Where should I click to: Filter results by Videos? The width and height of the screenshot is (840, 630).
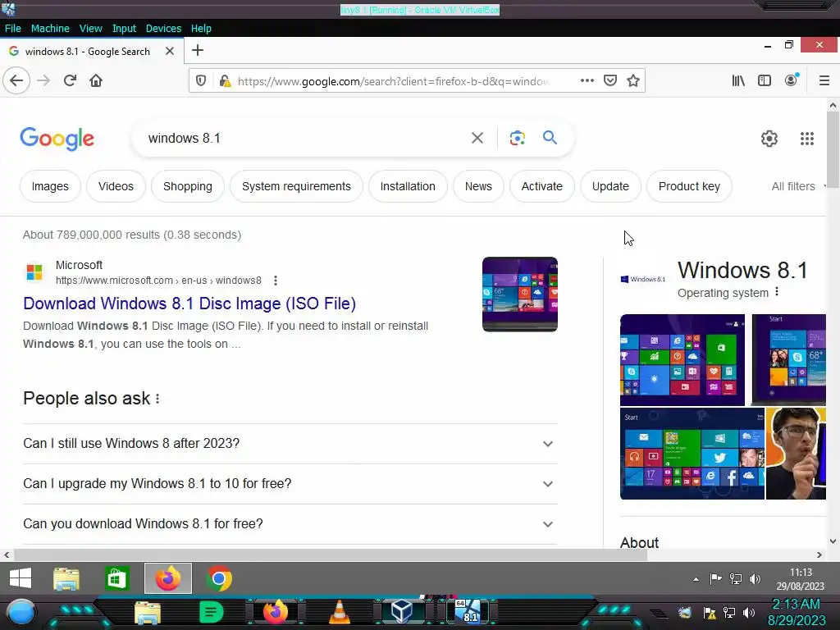tap(116, 186)
